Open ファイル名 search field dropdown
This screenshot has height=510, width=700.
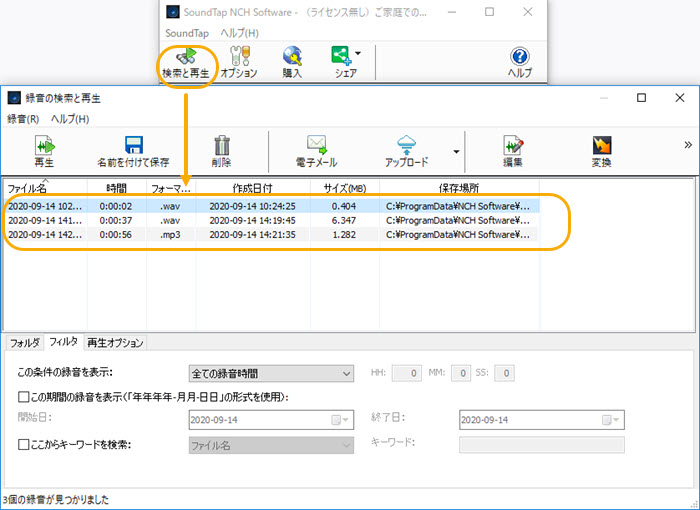tap(271, 445)
